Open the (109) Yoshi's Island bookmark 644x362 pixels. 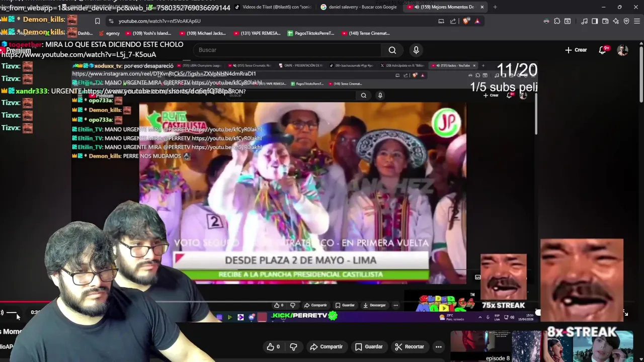[x=148, y=33]
